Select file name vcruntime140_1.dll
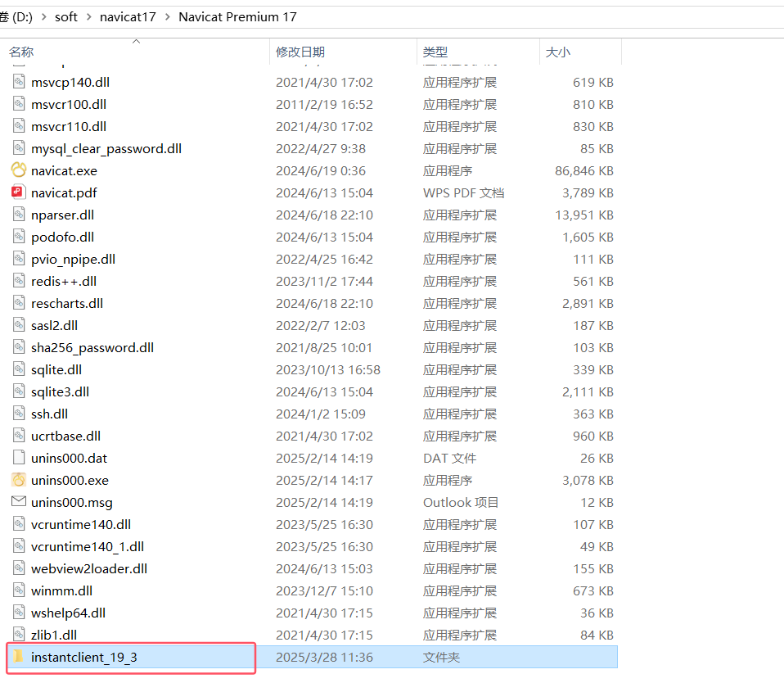The image size is (784, 683). (88, 546)
